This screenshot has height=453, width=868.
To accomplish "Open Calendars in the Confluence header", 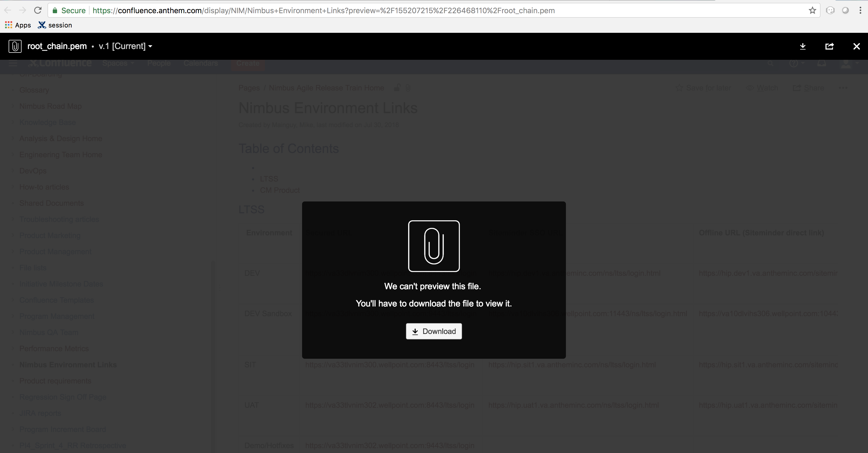I will pos(201,63).
